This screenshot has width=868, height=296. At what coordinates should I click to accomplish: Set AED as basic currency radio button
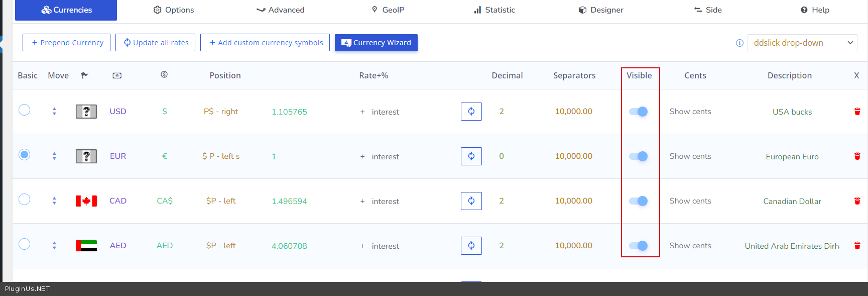[x=24, y=244]
